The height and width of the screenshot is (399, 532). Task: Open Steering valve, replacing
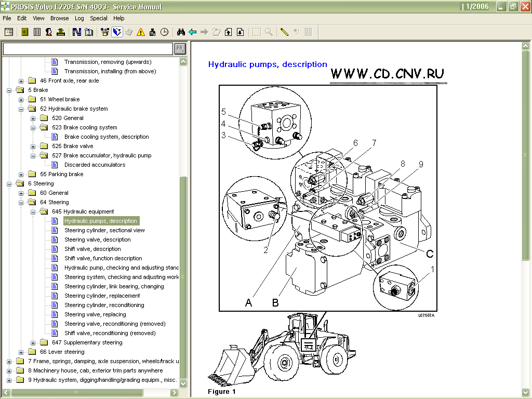(x=95, y=314)
